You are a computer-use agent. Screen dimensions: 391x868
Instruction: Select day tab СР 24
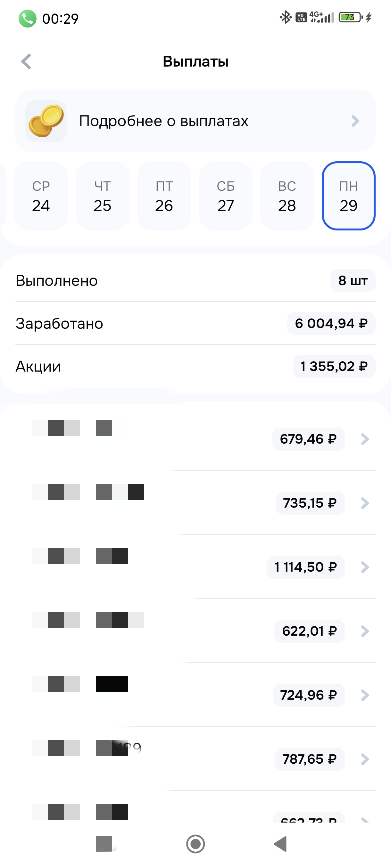41,196
